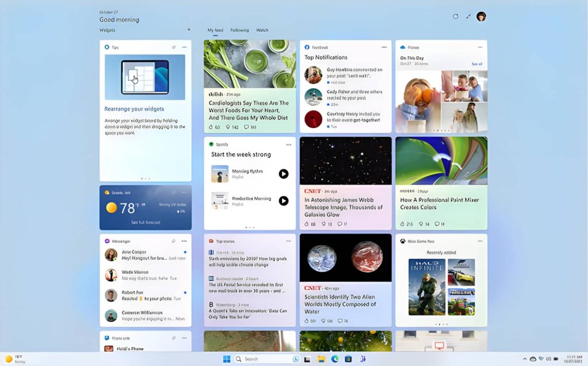This screenshot has height=366, width=588.
Task: Open your profile avatar at top right
Action: (x=481, y=16)
